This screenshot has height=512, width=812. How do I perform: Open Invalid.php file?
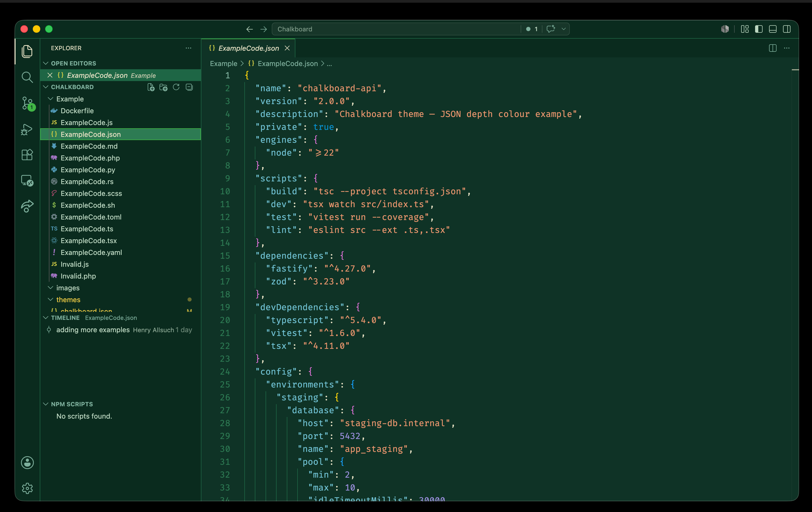(x=120, y=276)
